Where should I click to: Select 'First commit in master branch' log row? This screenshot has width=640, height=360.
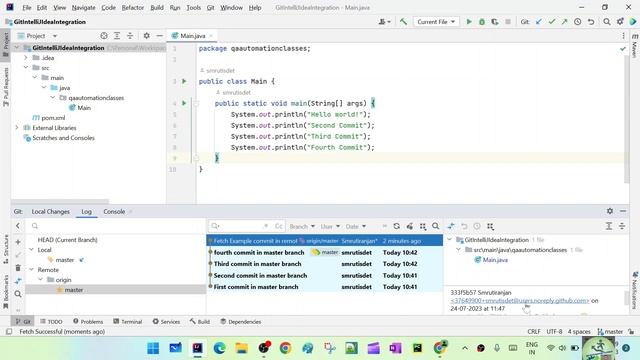pos(324,287)
